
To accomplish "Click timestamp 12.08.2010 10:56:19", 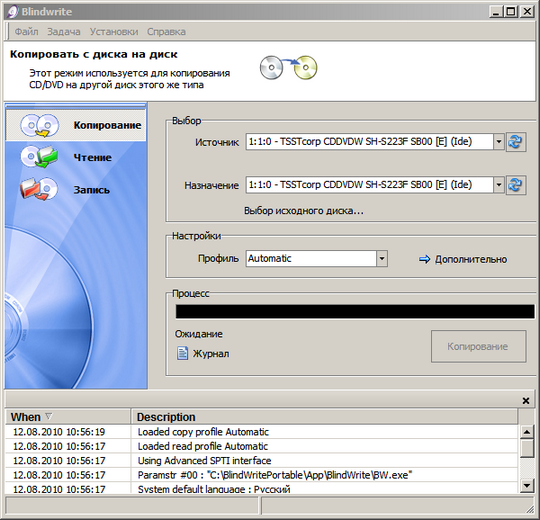I will pos(59,432).
